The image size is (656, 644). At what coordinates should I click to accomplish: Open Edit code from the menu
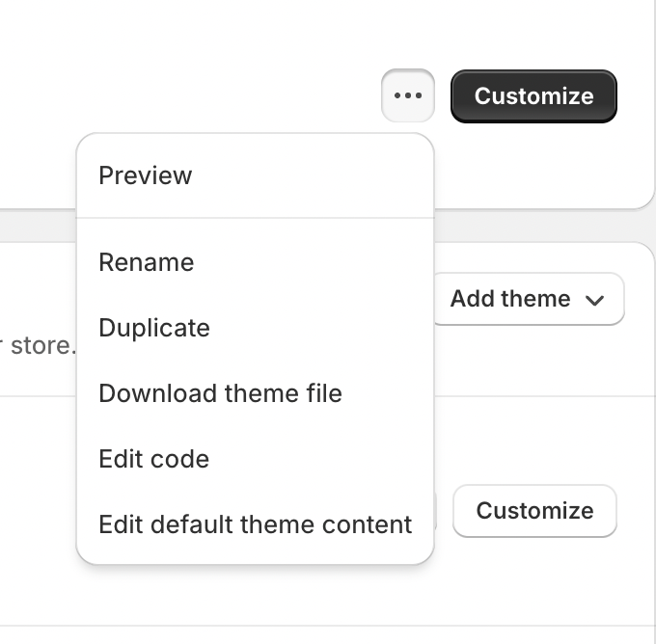(256, 459)
